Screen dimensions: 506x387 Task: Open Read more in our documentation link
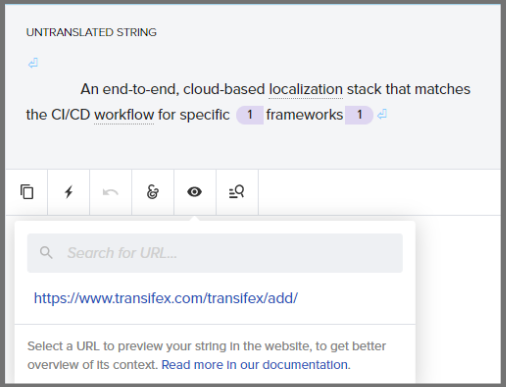coord(256,365)
